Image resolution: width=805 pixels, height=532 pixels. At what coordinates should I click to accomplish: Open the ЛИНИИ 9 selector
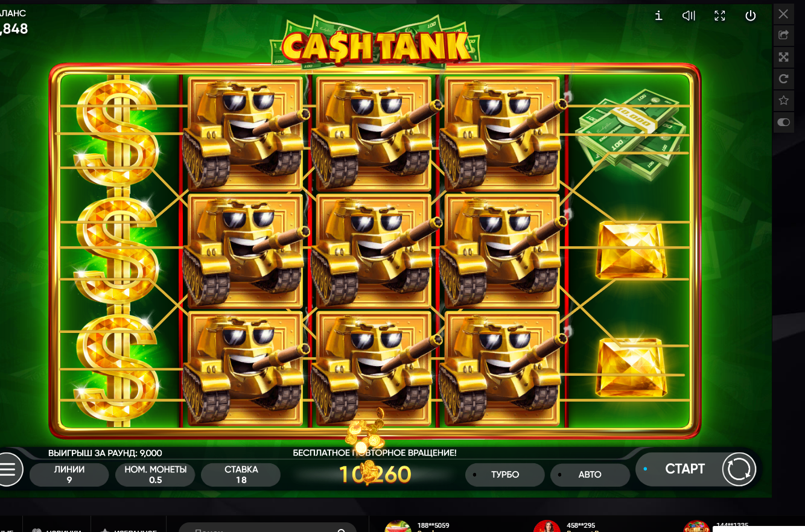click(69, 475)
